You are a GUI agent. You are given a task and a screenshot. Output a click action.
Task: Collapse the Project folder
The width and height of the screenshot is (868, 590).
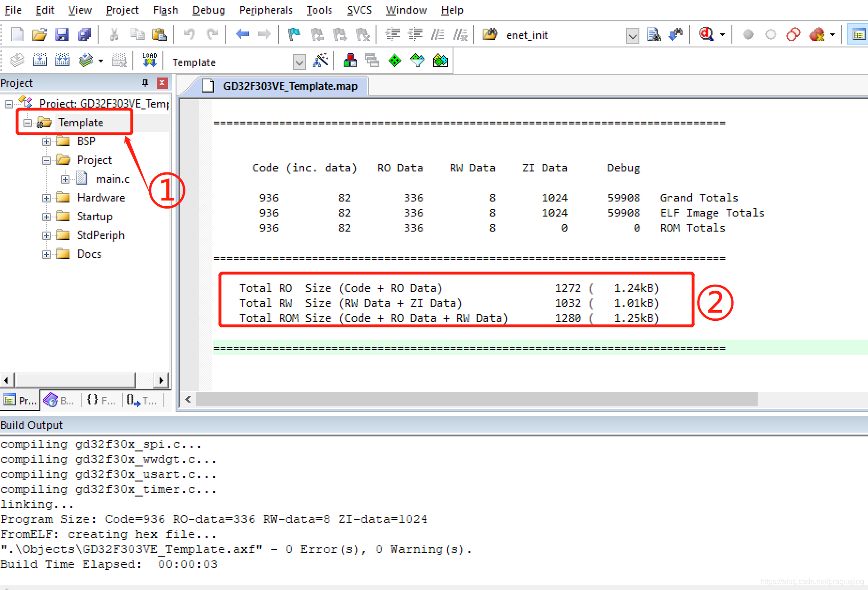[46, 161]
